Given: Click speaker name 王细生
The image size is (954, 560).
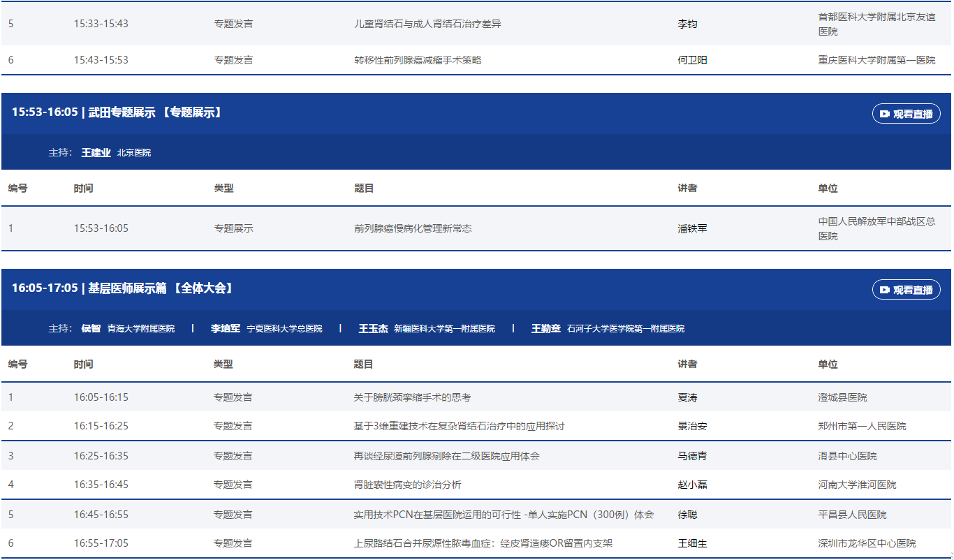Looking at the screenshot, I should tap(692, 543).
